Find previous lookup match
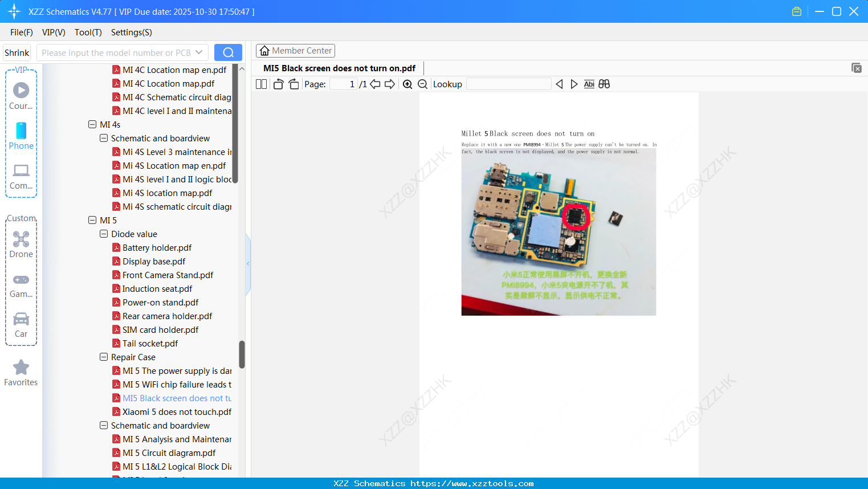Image resolution: width=868 pixels, height=489 pixels. pos(559,84)
